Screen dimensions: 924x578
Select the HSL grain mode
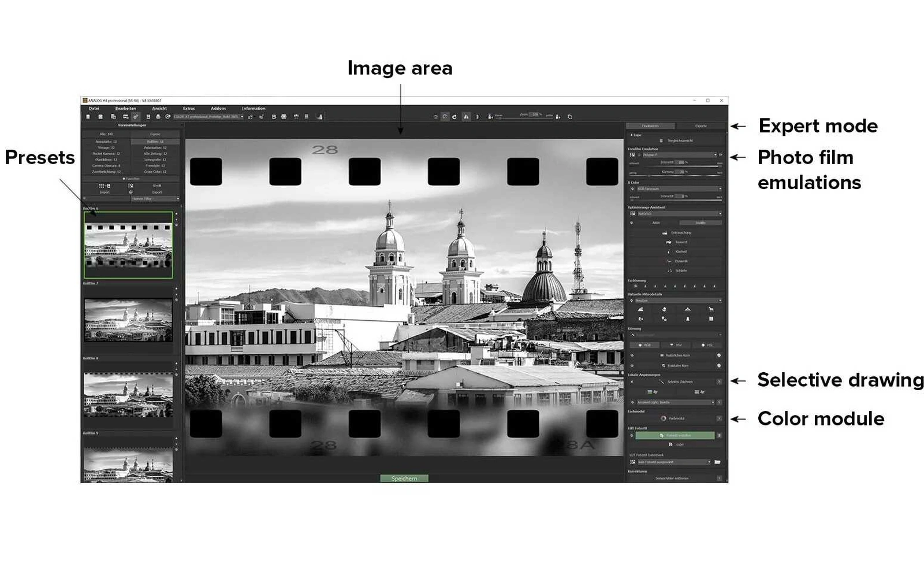pyautogui.click(x=707, y=345)
